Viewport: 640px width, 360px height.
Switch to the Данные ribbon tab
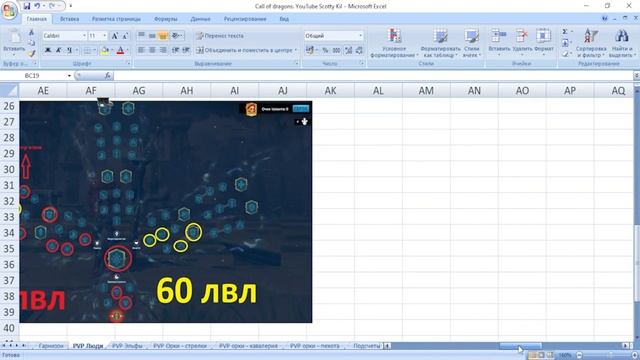[x=200, y=19]
